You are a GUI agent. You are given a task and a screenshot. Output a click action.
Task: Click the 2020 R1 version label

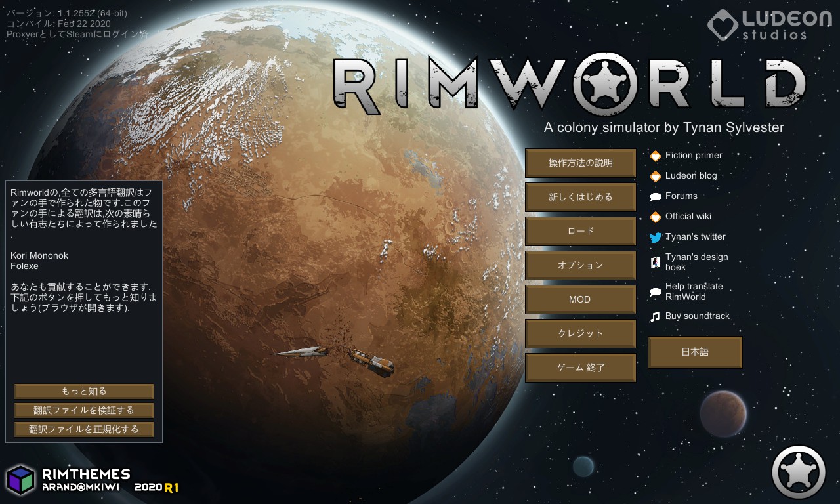(157, 488)
